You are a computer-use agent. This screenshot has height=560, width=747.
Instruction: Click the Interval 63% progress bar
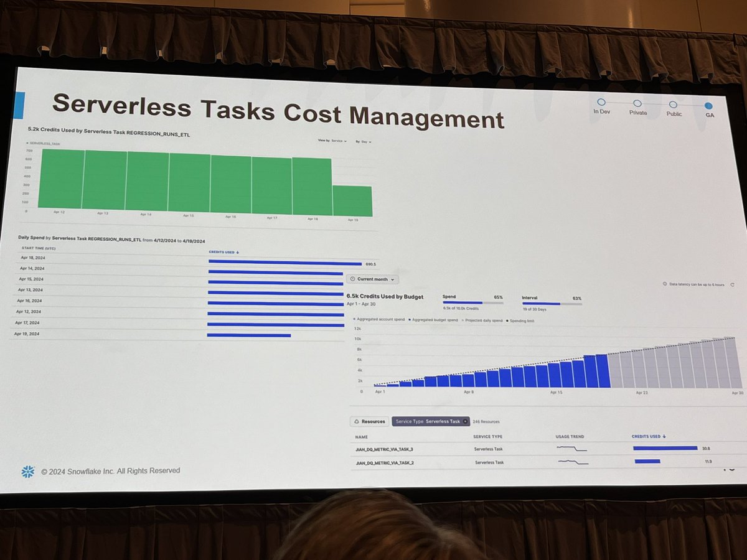click(x=551, y=304)
